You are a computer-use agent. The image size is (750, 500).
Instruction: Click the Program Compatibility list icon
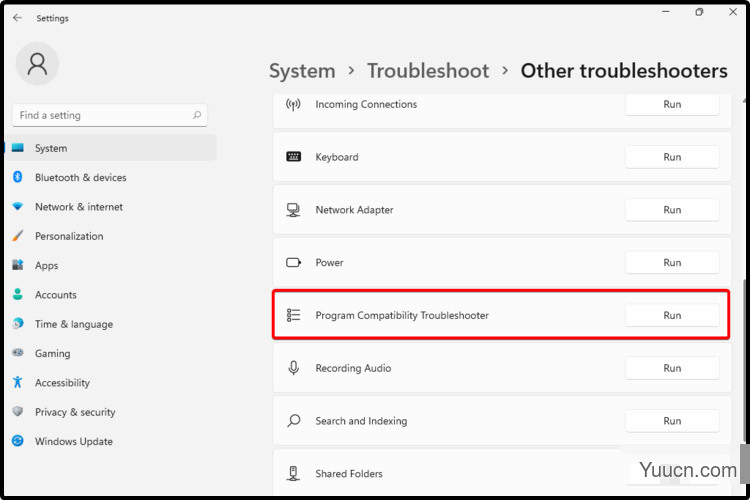pyautogui.click(x=293, y=315)
